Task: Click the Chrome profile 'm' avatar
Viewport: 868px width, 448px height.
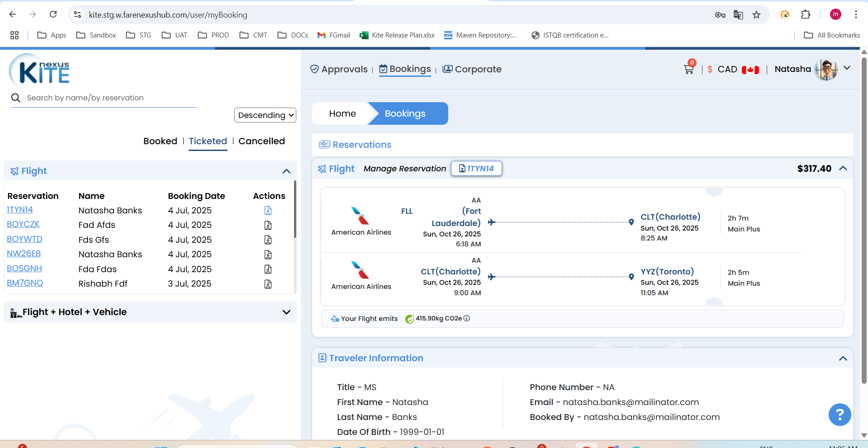Action: 835,14
